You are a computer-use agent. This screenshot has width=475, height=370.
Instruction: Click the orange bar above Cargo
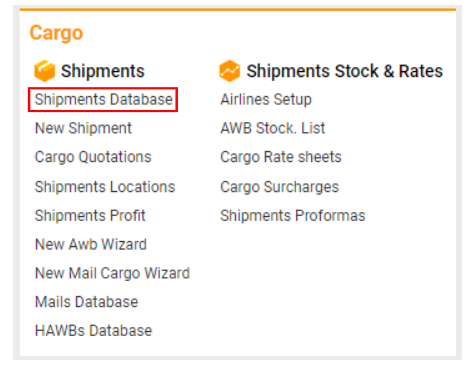coord(238,10)
